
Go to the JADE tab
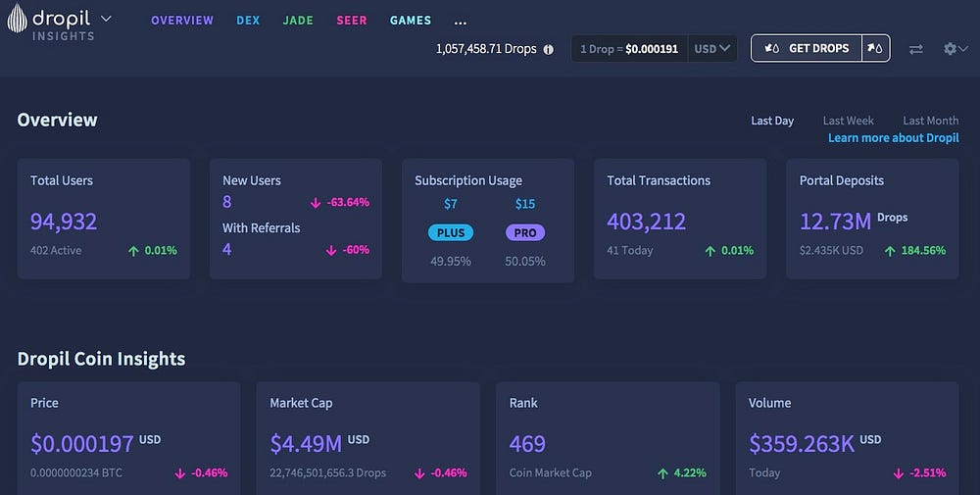pos(298,21)
